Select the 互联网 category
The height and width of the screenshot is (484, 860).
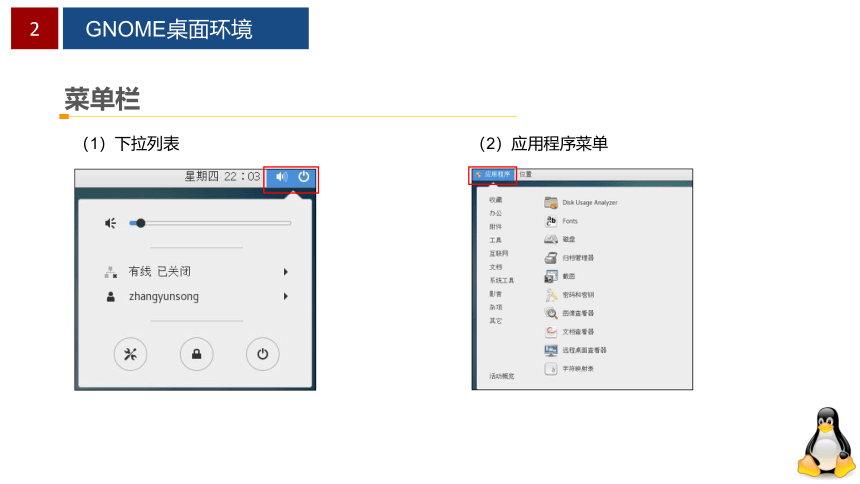(499, 254)
